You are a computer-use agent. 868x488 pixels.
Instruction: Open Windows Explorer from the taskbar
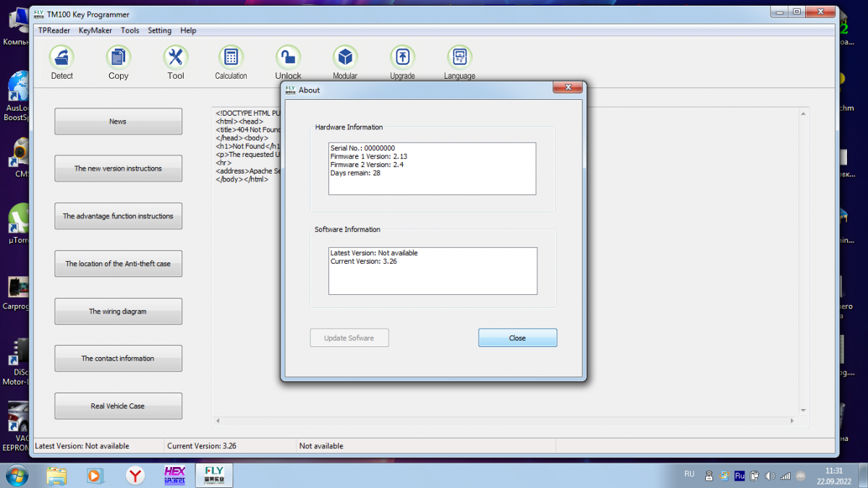pos(56,475)
